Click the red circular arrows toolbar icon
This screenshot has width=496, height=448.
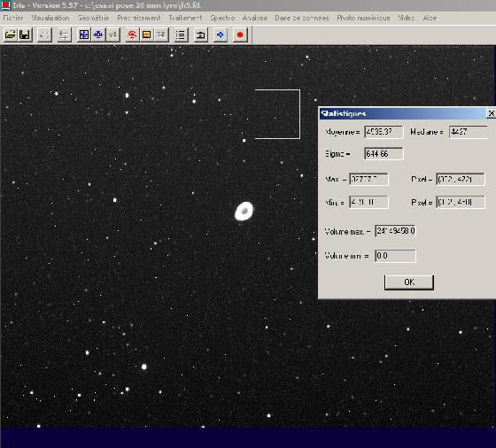click(132, 35)
